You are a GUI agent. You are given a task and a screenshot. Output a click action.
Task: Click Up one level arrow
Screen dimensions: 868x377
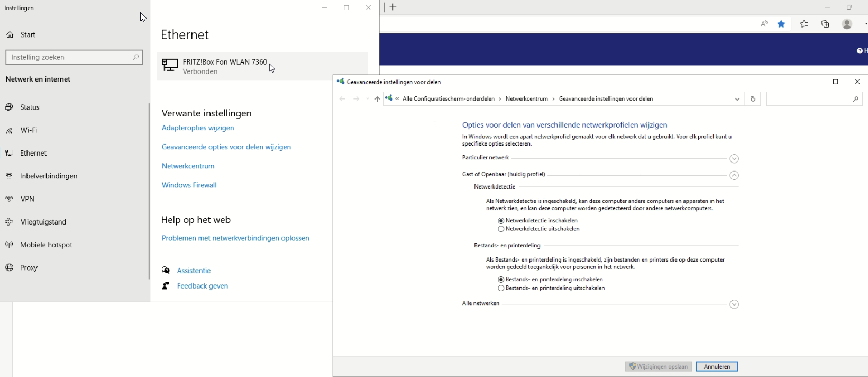click(377, 99)
